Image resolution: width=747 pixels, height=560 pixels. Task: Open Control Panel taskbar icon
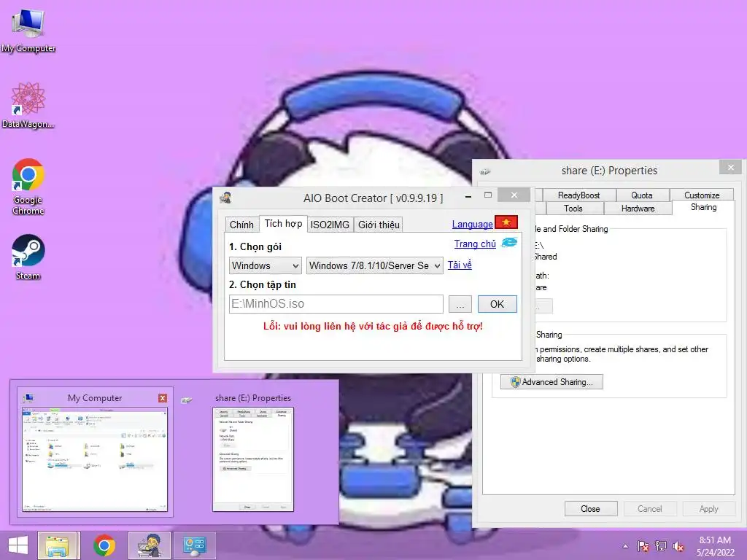[194, 545]
